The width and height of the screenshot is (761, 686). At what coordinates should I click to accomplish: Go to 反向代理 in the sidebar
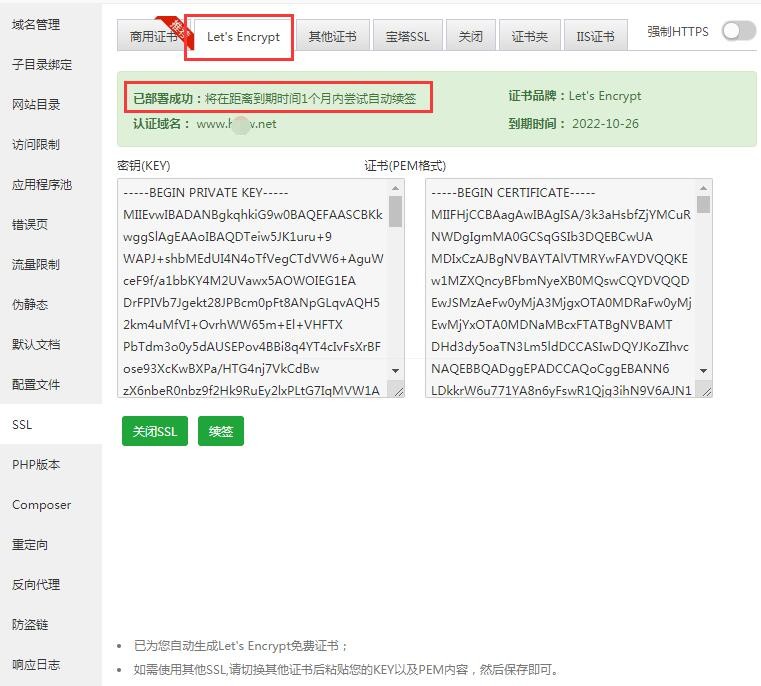(x=36, y=584)
